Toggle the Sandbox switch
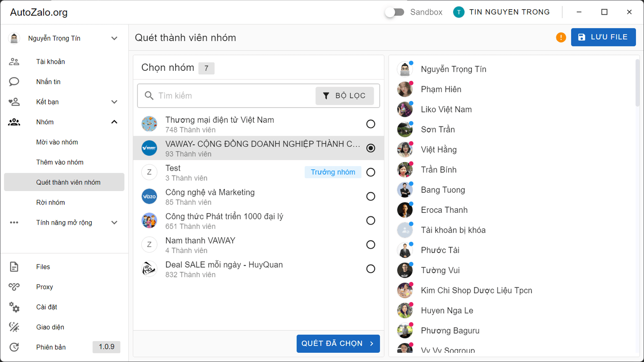This screenshot has height=362, width=644. pyautogui.click(x=395, y=12)
